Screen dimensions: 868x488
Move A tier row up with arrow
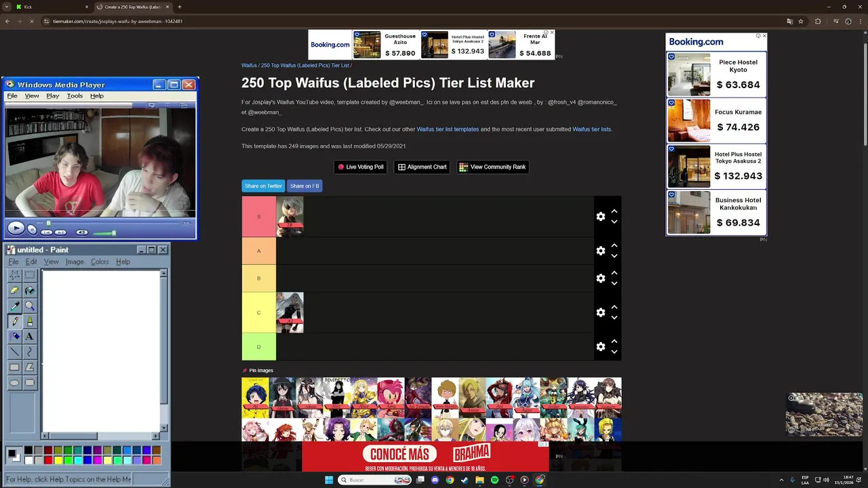[x=614, y=245]
